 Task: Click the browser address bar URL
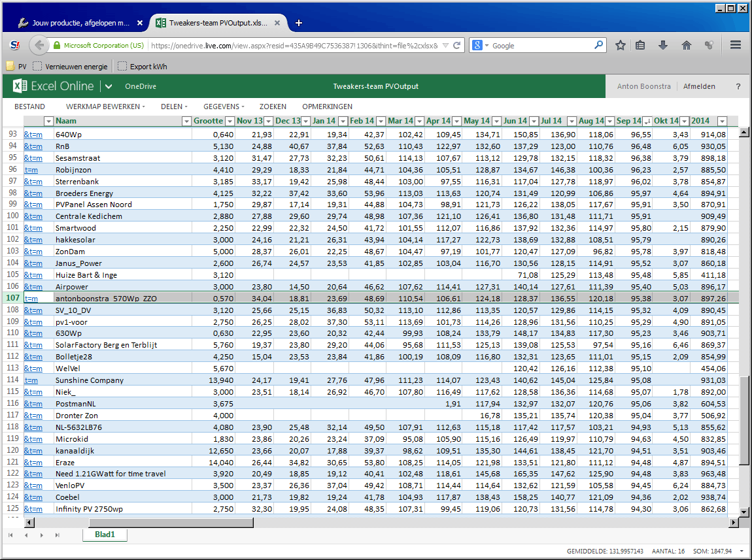(x=294, y=46)
